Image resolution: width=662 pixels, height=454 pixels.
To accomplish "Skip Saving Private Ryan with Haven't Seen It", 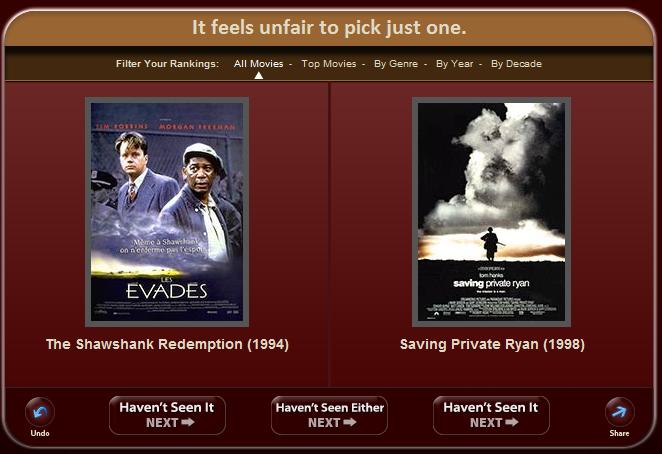I will tap(491, 416).
